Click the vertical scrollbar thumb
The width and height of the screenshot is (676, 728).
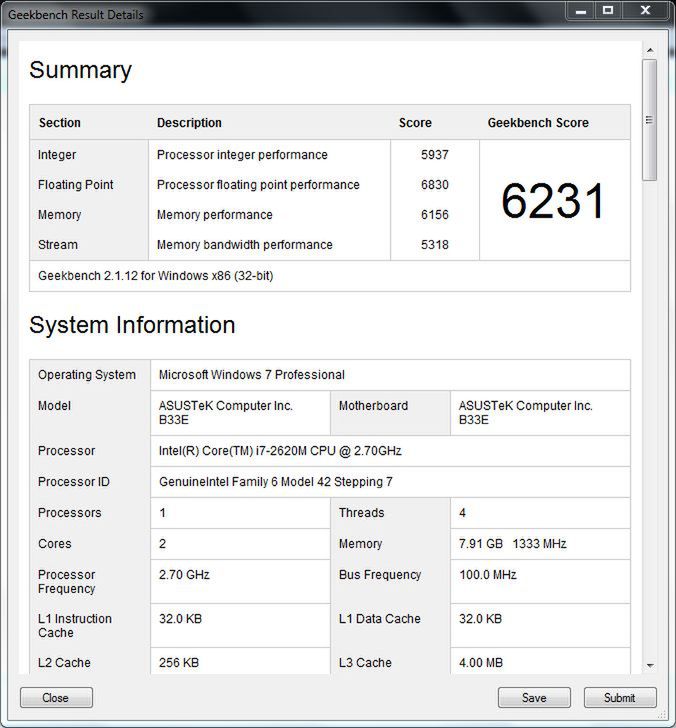pos(650,119)
